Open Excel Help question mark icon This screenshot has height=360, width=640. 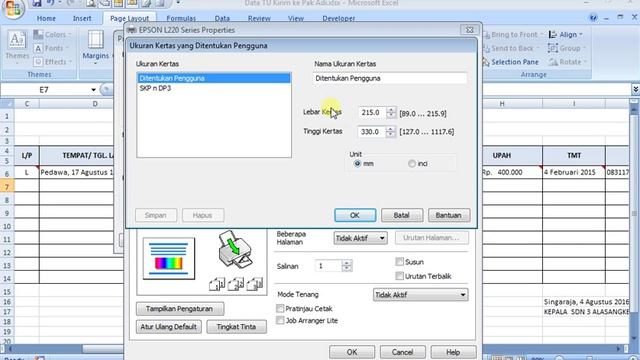pos(593,18)
